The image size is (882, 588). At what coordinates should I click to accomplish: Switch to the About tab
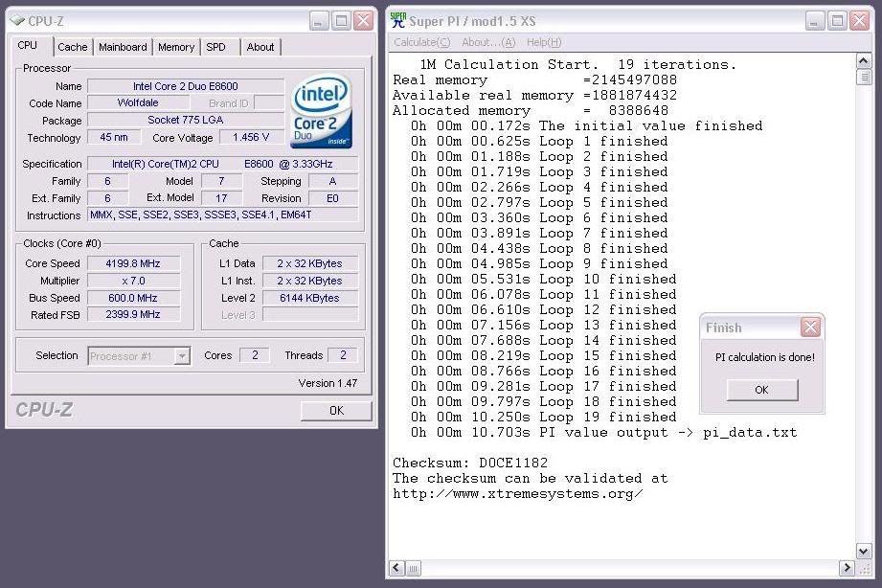(x=260, y=47)
